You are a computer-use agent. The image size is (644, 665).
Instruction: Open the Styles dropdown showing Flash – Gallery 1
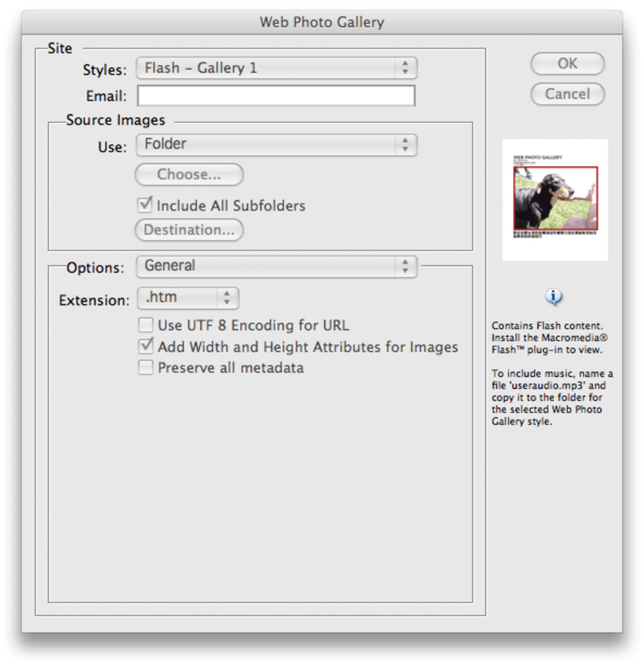click(277, 68)
